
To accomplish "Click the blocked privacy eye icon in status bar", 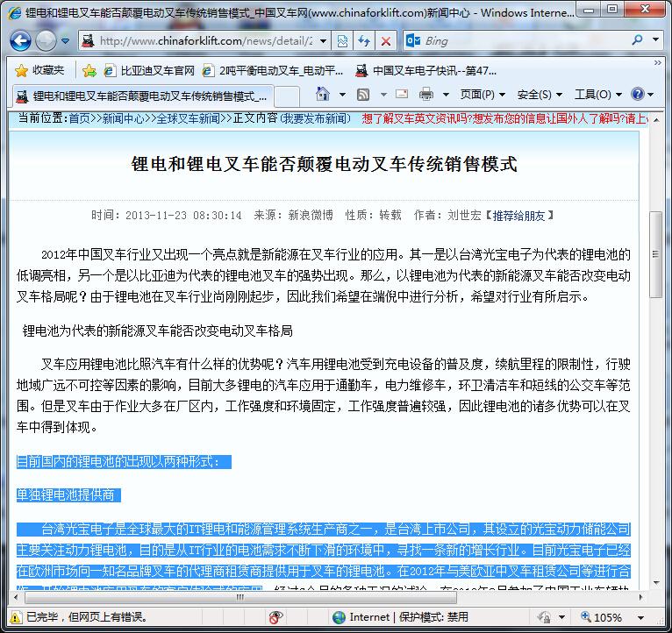I will coord(276,617).
